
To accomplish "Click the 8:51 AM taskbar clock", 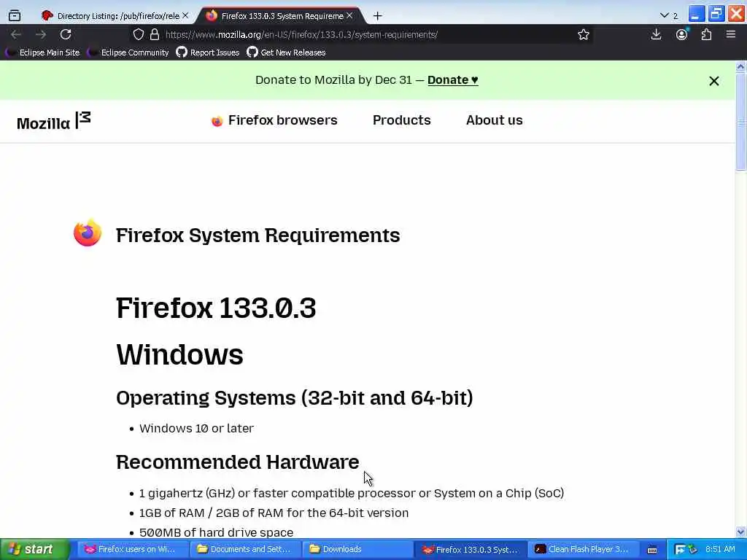I will tap(720, 549).
